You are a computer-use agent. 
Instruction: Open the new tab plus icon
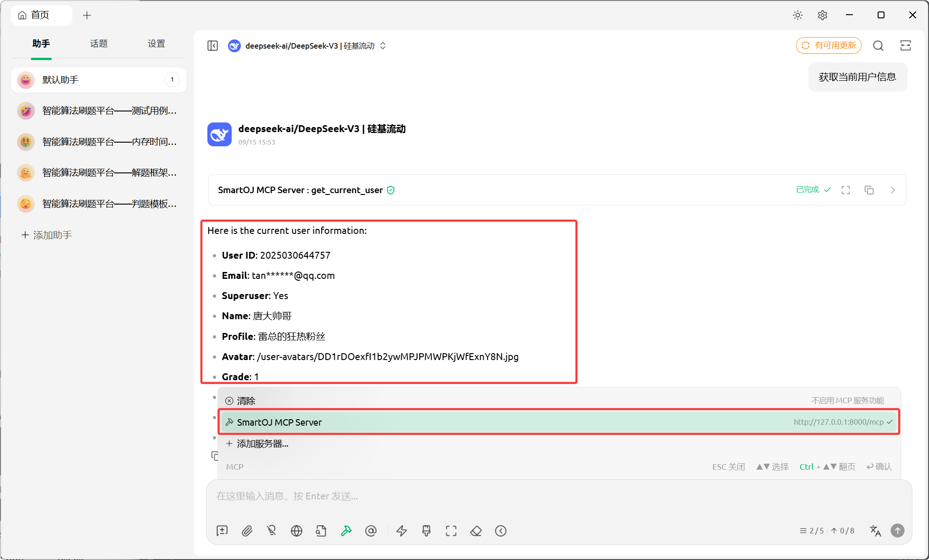click(x=87, y=16)
